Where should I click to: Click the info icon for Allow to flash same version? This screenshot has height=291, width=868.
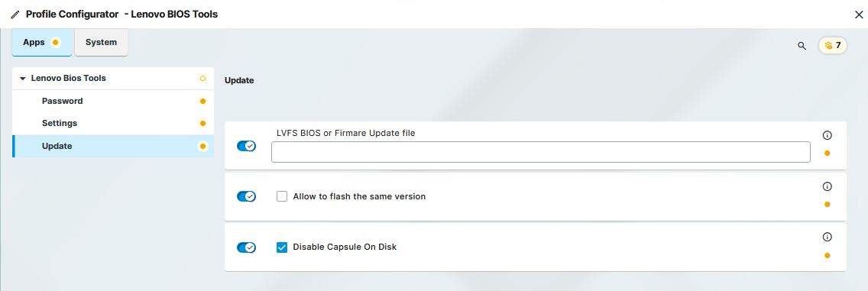828,186
